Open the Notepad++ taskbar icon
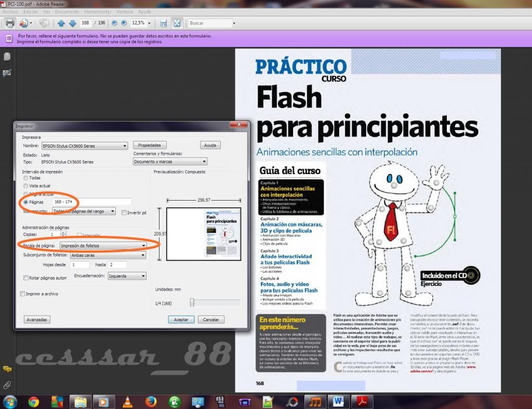 click(x=268, y=402)
